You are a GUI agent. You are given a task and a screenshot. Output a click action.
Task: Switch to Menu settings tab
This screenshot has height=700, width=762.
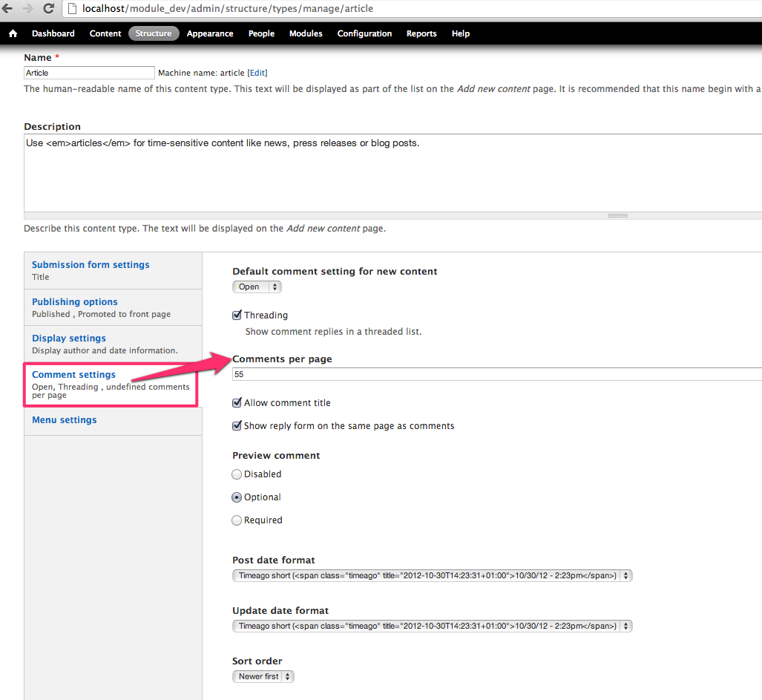pos(114,421)
